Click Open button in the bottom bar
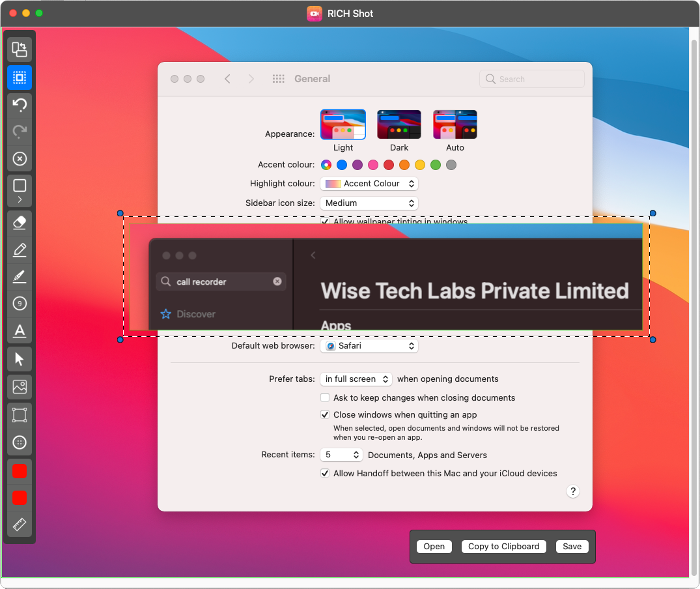The image size is (700, 589). pos(434,547)
